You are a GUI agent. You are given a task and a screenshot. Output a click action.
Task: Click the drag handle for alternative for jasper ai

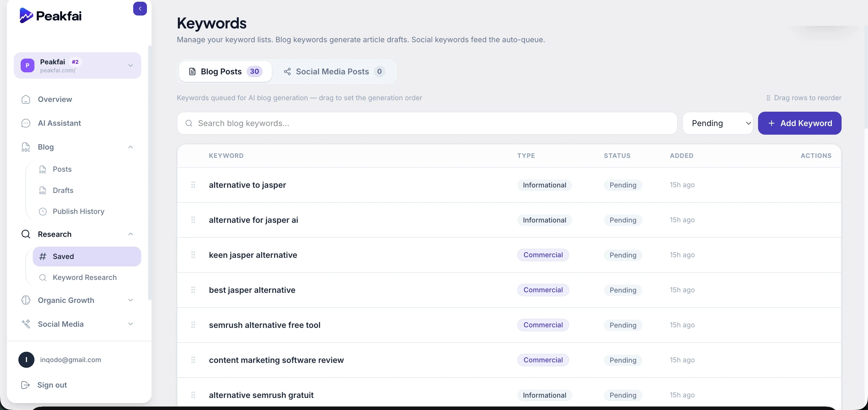click(193, 220)
